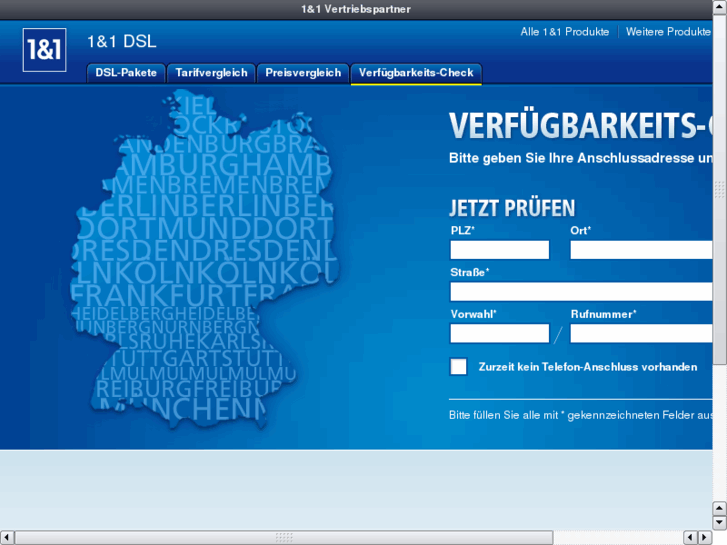The height and width of the screenshot is (545, 727).
Task: Click the vertical scrollbar up arrow above the down arrow
Action: pos(720,508)
